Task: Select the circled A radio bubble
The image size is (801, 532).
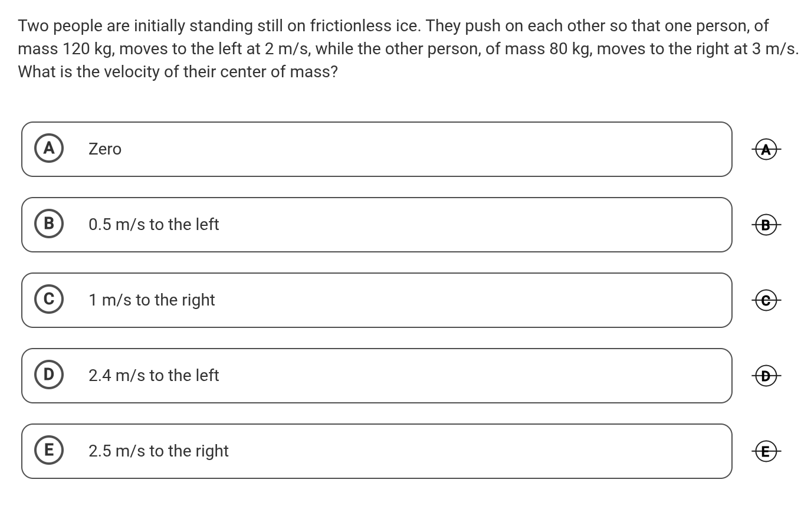Action: point(49,148)
